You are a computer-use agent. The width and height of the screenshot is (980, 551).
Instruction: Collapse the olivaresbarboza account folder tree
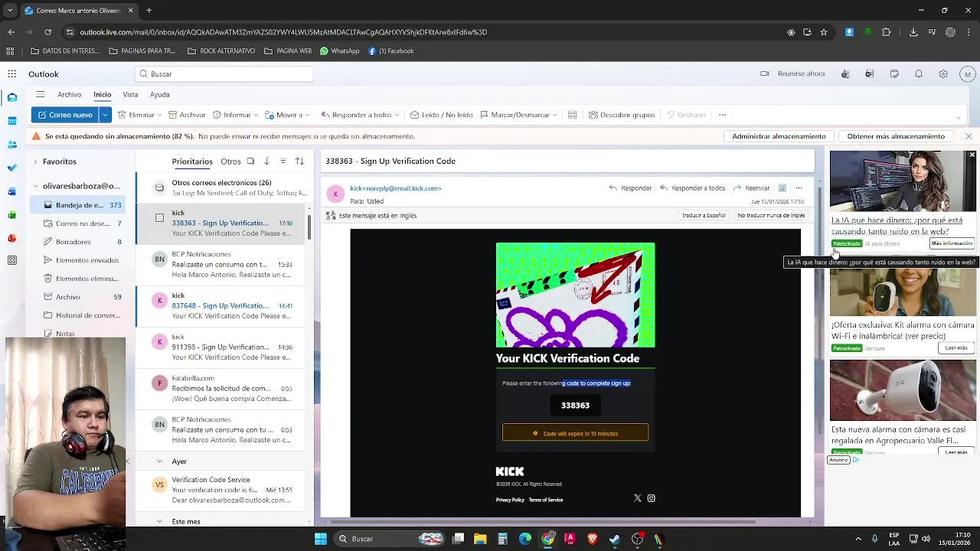click(x=34, y=186)
